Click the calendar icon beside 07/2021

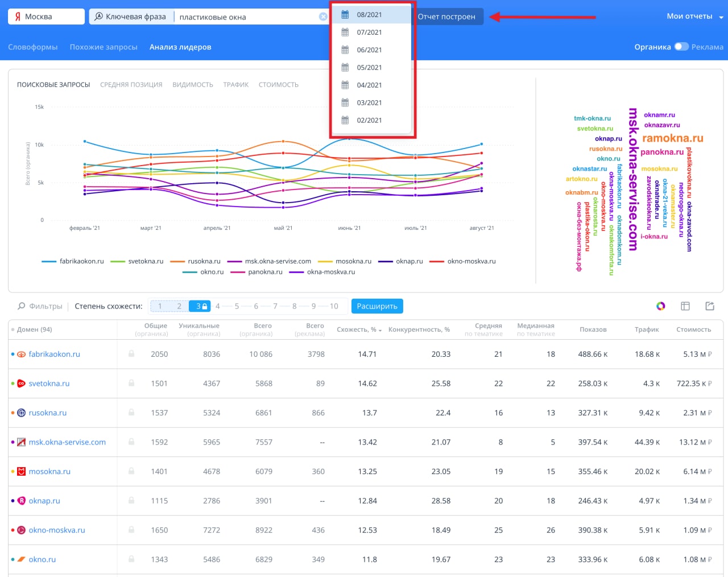[345, 32]
